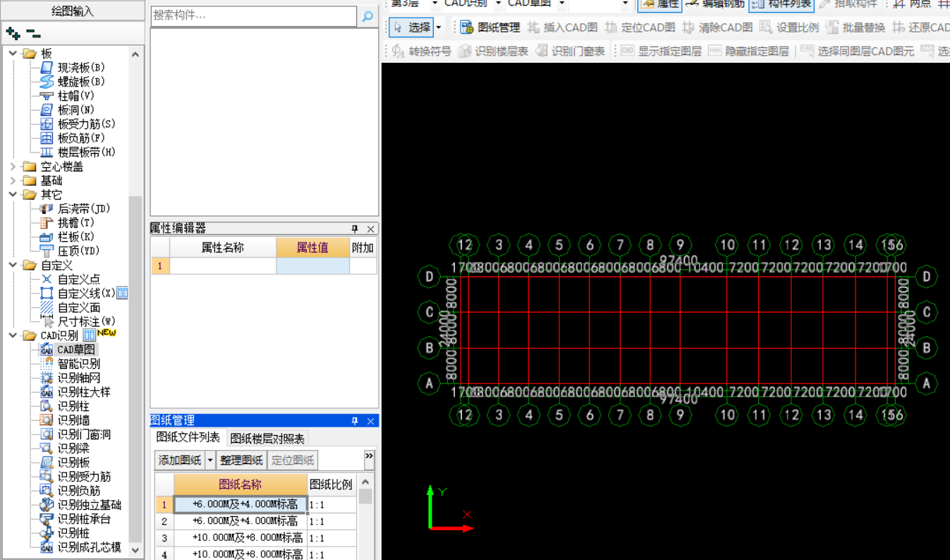This screenshot has width=950, height=560.
Task: Select 螺旋板(B) component
Action: coord(81,82)
